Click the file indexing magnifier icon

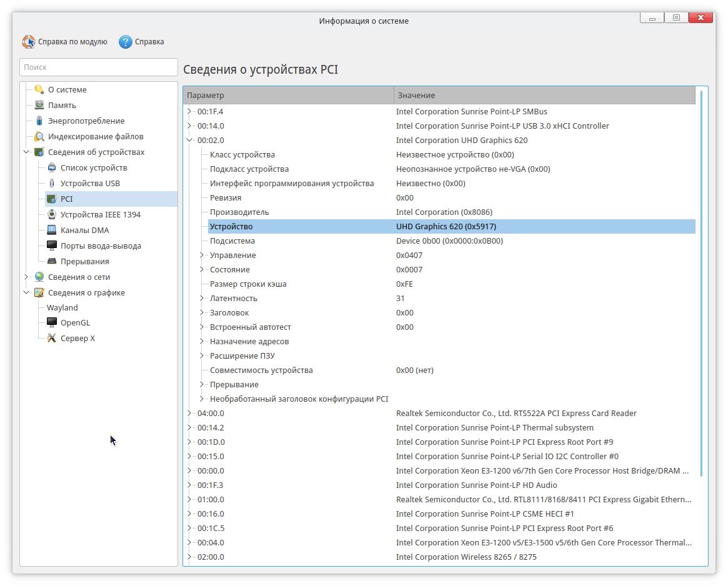point(39,137)
